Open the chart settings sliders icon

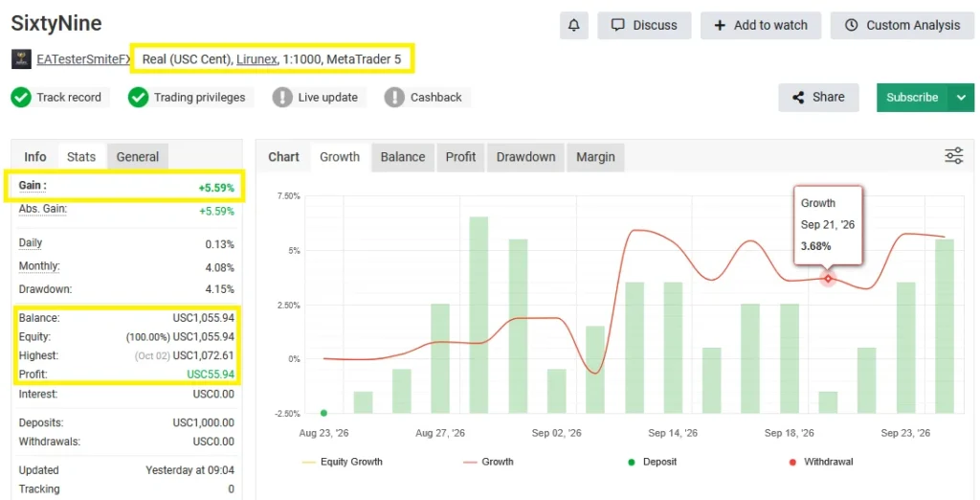click(954, 156)
